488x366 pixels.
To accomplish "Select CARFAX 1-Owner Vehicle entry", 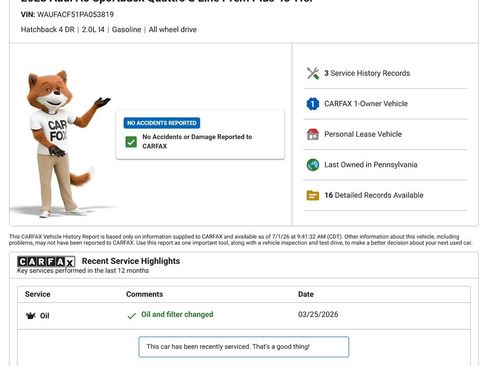I will (366, 104).
